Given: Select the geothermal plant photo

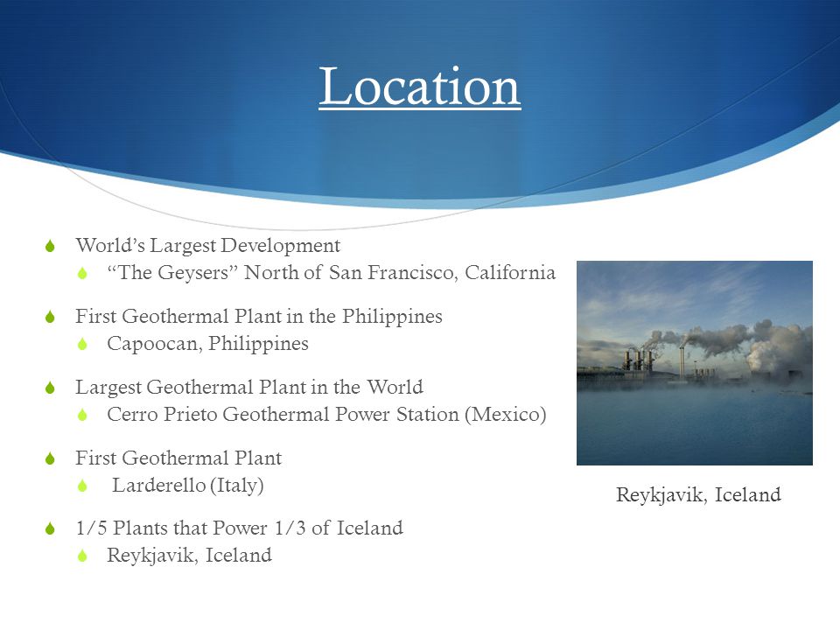Looking at the screenshot, I should point(694,362).
